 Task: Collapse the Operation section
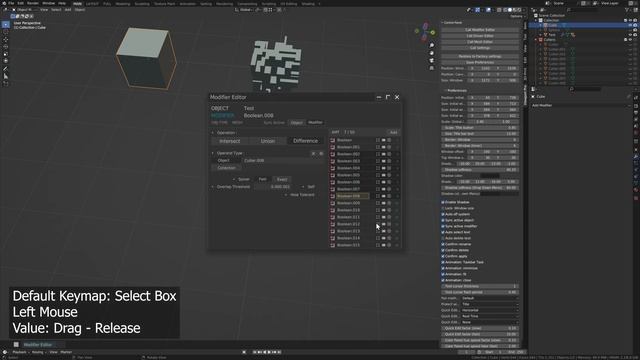pos(213,133)
